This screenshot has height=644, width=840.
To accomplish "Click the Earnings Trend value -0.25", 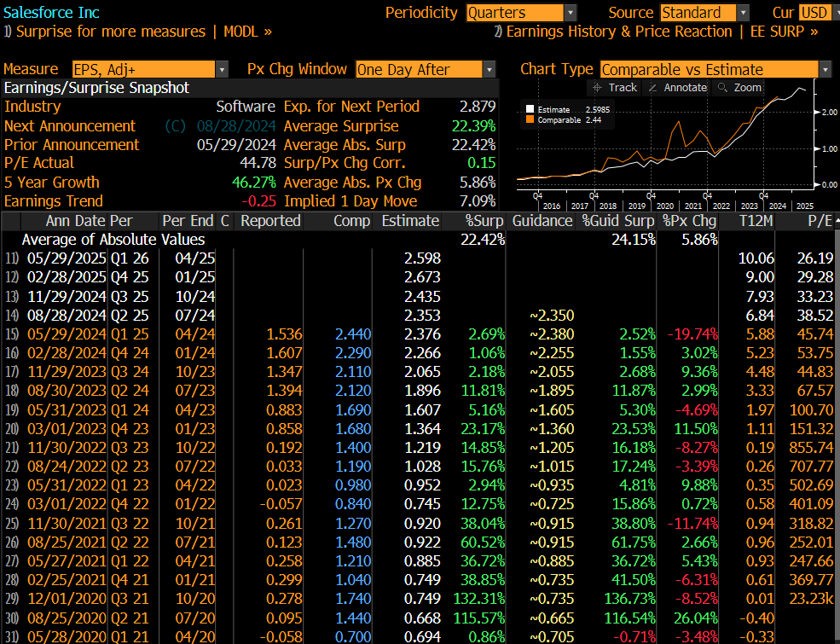I will pyautogui.click(x=258, y=201).
